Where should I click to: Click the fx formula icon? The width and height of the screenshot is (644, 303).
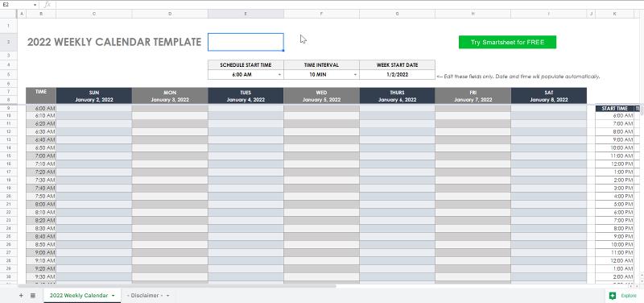pyautogui.click(x=47, y=5)
